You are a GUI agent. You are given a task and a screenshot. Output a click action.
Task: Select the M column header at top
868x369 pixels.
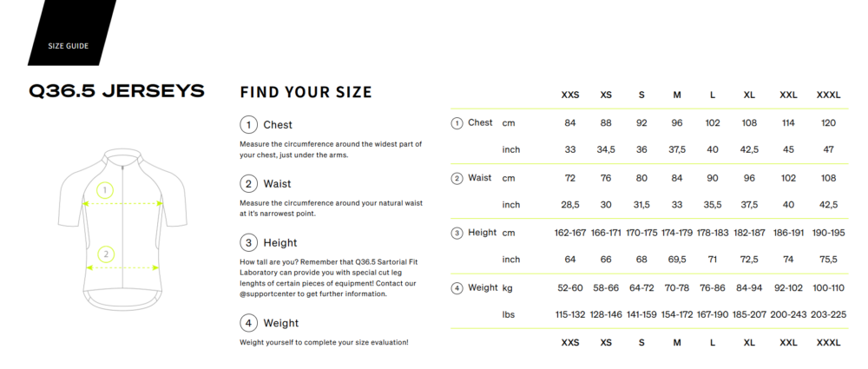coord(677,95)
